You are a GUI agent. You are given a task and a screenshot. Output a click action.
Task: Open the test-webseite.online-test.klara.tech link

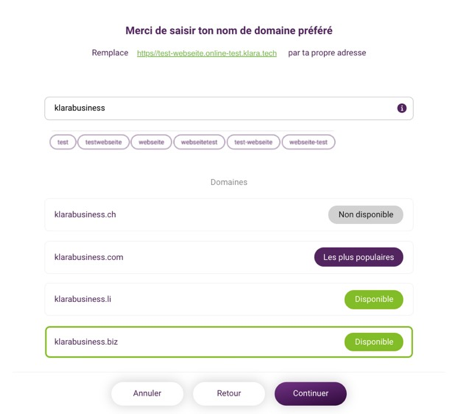tap(207, 53)
